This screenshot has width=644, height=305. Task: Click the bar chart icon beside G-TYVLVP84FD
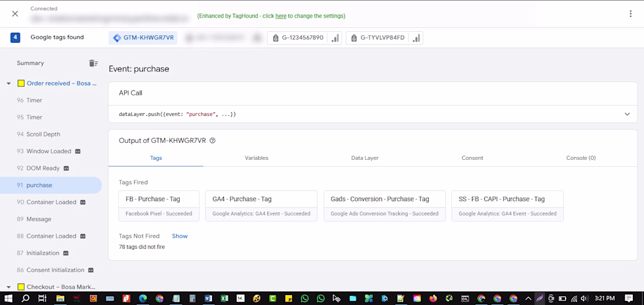(416, 38)
